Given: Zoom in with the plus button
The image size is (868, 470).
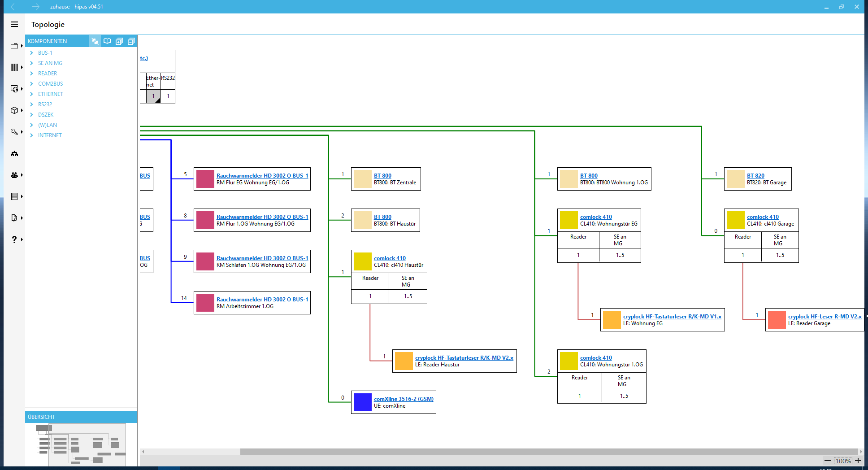Looking at the screenshot, I should pyautogui.click(x=858, y=461).
